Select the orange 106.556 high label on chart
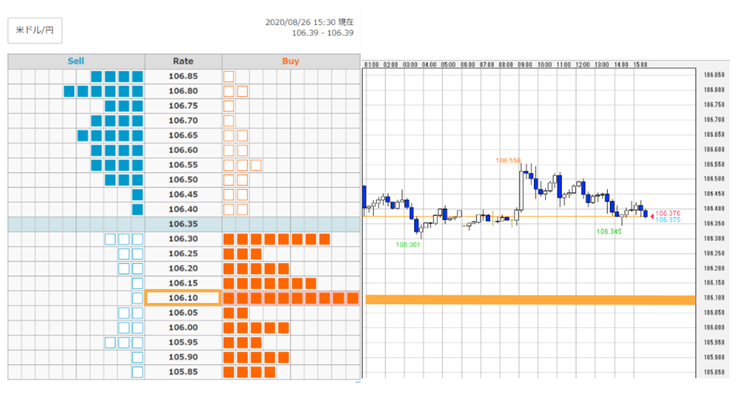The height and width of the screenshot is (395, 740). pyautogui.click(x=508, y=161)
